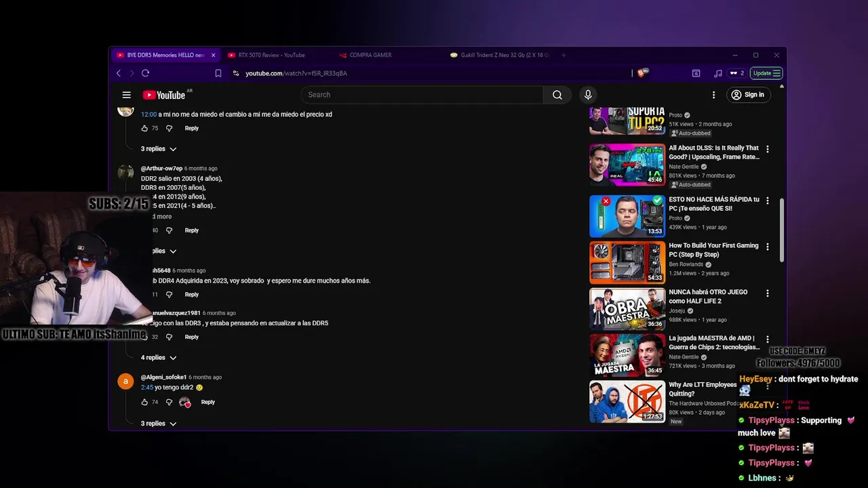View site information icon beside URL
868x488 pixels.
pyautogui.click(x=236, y=73)
